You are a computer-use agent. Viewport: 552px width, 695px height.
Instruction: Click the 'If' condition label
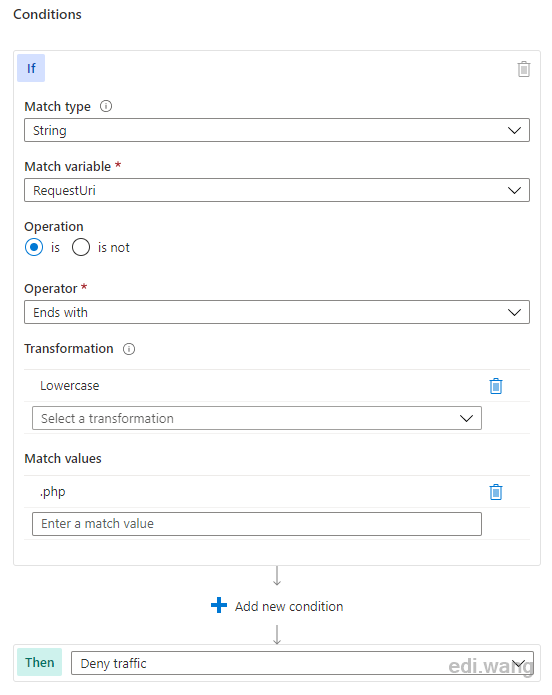tap(31, 68)
